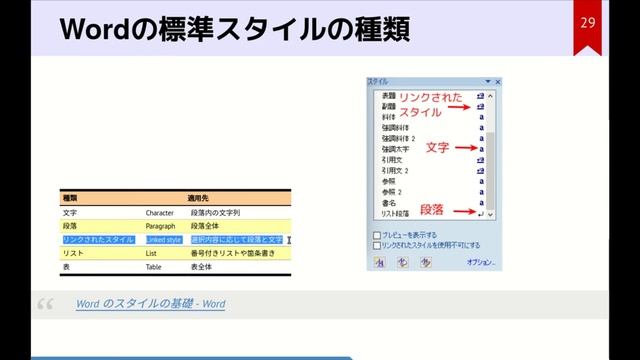Close the スタイル pane
The height and width of the screenshot is (360, 640).
498,82
